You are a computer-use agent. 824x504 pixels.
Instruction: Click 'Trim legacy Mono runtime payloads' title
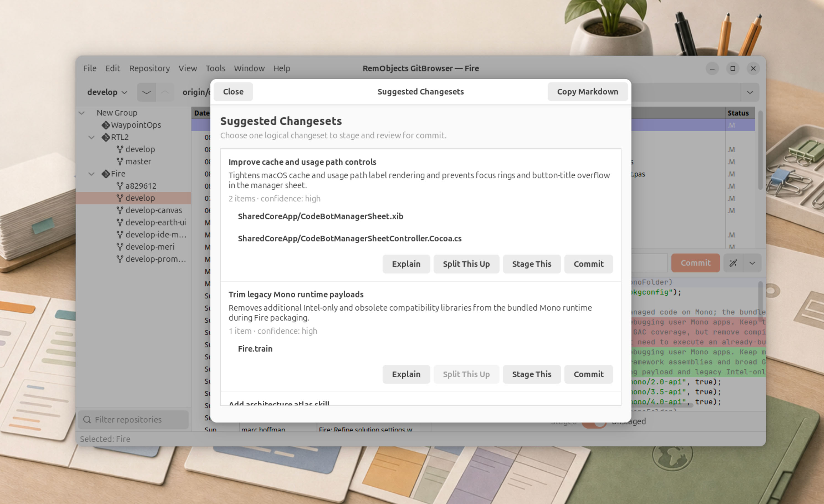pos(296,295)
